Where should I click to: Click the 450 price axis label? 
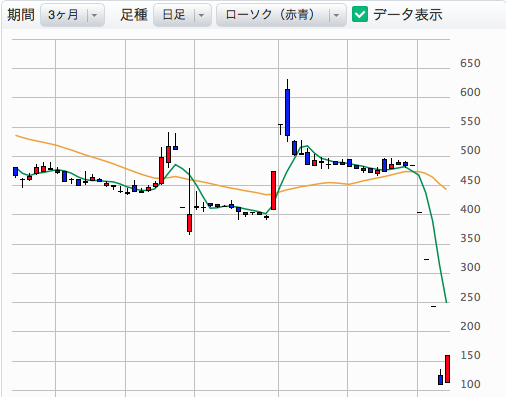coord(470,180)
